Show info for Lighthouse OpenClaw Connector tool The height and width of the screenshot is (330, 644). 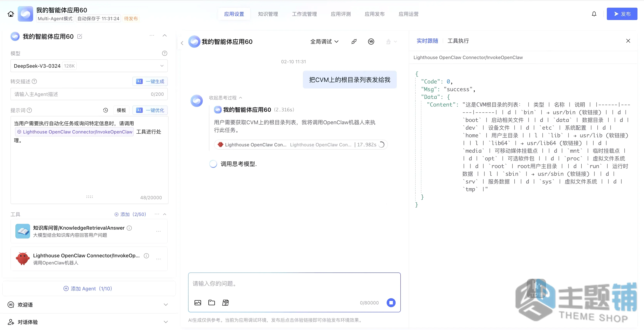(x=147, y=256)
